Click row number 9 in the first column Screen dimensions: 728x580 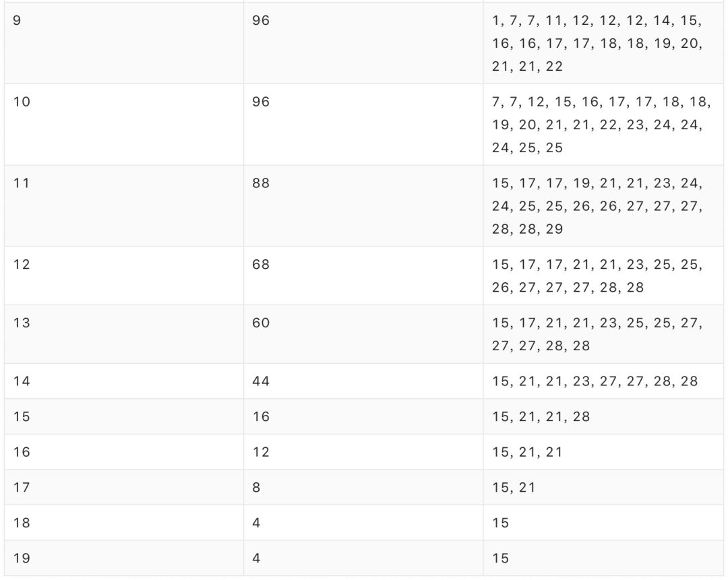click(x=17, y=21)
